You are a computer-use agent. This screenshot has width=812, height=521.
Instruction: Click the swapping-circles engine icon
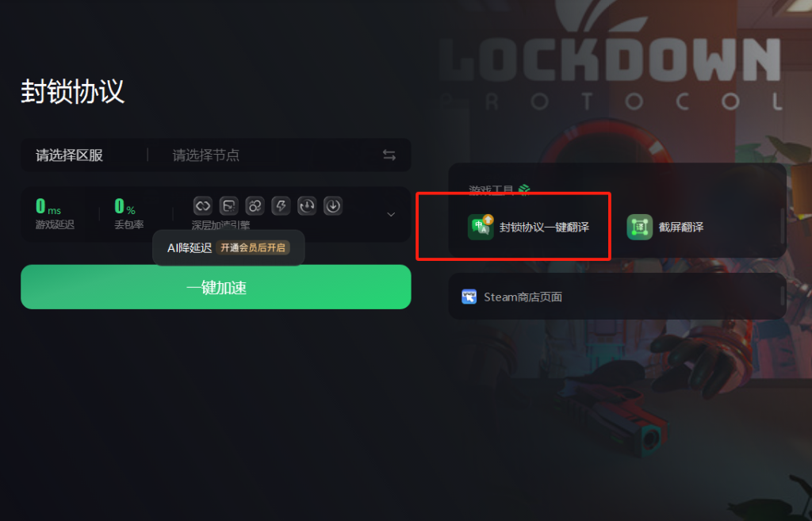(x=255, y=206)
